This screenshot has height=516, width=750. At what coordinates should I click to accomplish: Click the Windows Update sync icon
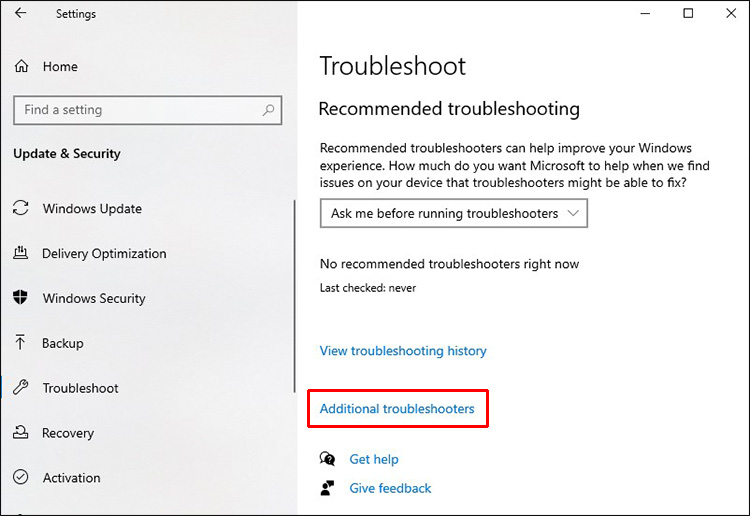coord(20,209)
